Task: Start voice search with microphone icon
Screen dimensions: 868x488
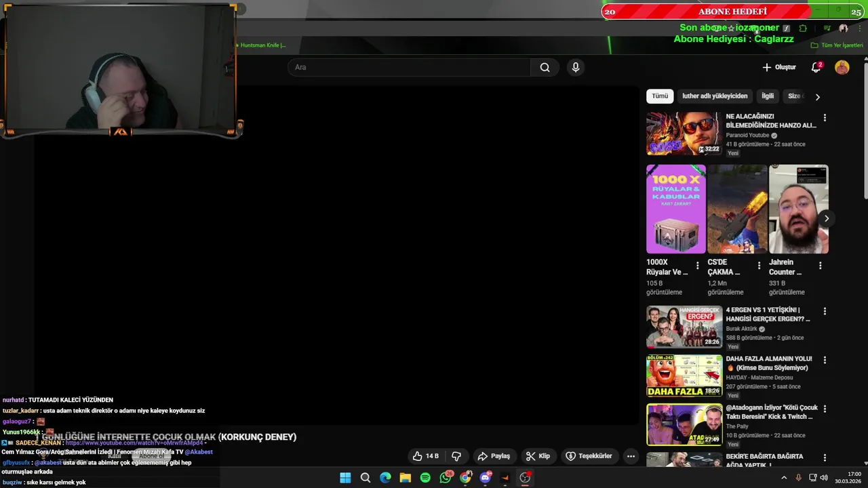Action: [576, 67]
